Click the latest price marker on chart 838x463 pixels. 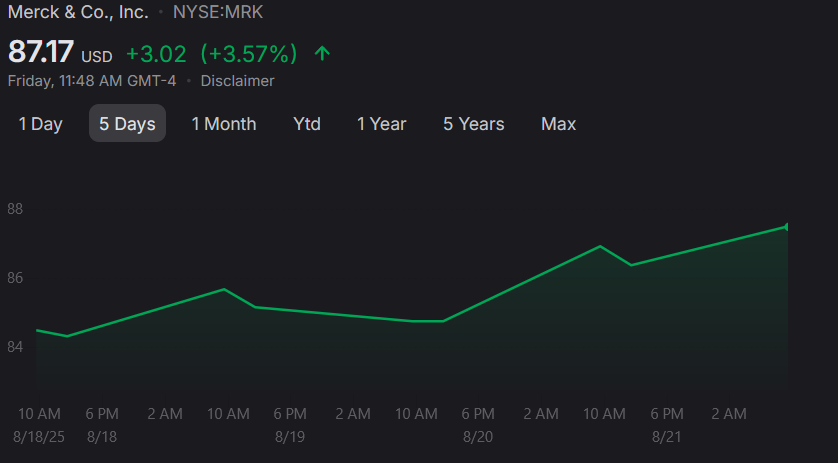tap(786, 227)
